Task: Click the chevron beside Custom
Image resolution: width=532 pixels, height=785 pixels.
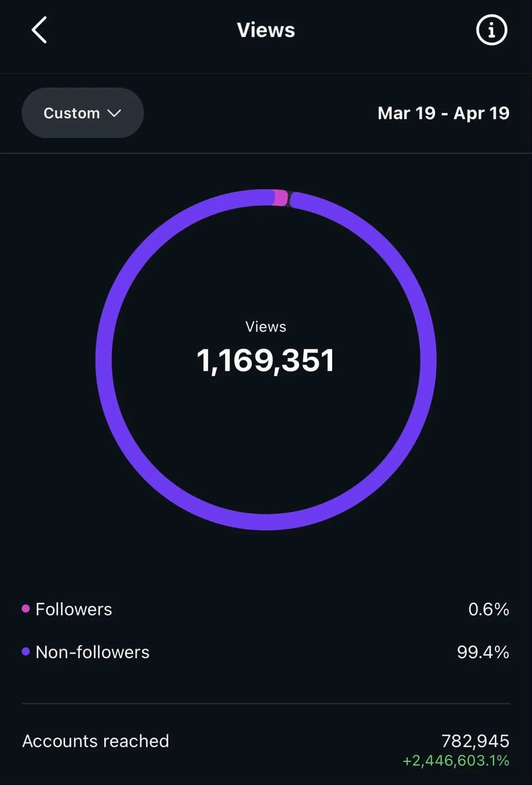Action: [115, 113]
